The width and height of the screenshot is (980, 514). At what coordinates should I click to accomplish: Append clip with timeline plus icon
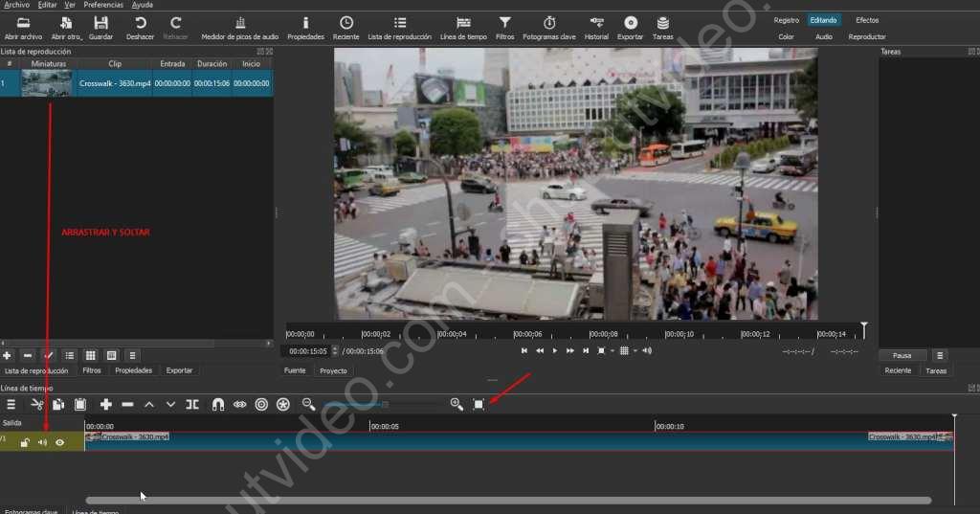pyautogui.click(x=105, y=405)
